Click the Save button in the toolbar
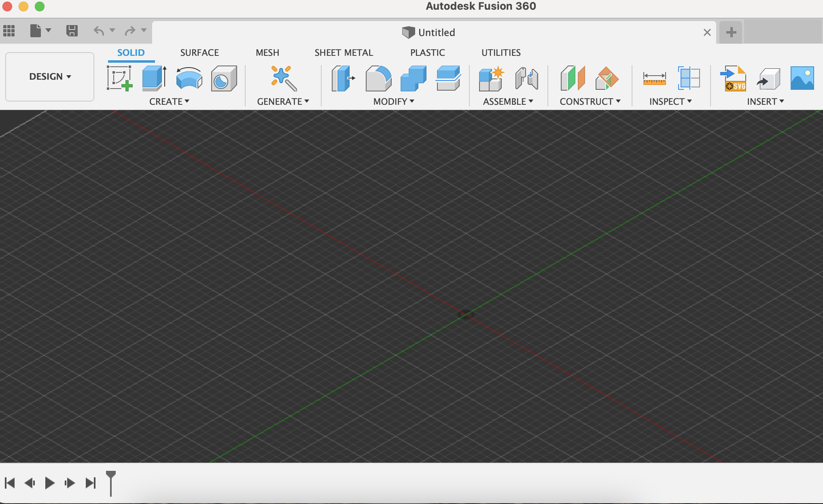 pyautogui.click(x=72, y=31)
